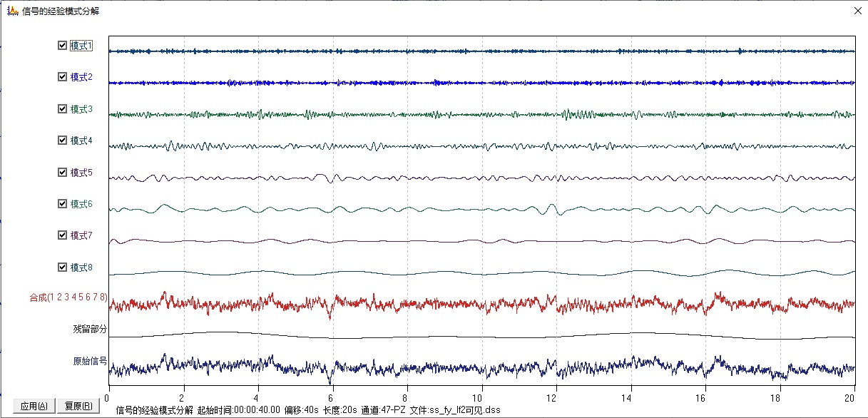The width and height of the screenshot is (868, 418).
Task: Click the red 合成 waveform trace
Action: pos(481,304)
